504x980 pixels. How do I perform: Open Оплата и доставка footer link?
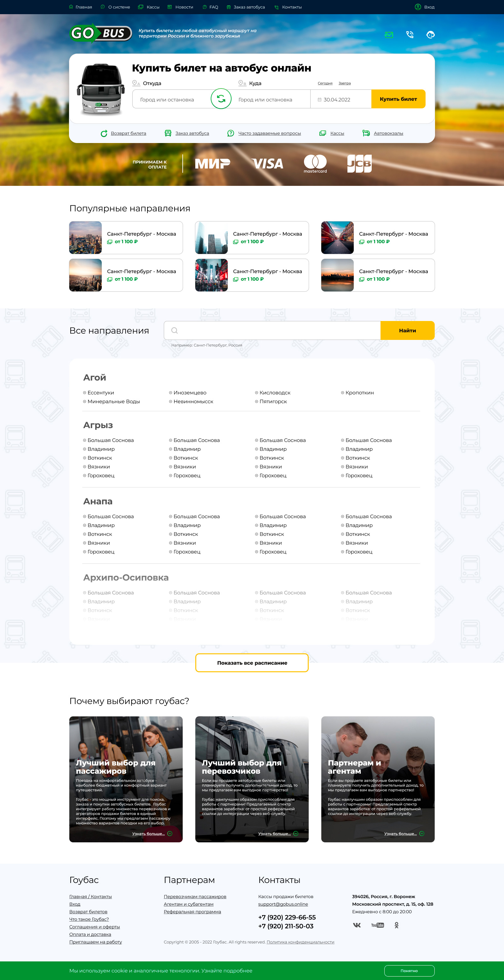[90, 934]
